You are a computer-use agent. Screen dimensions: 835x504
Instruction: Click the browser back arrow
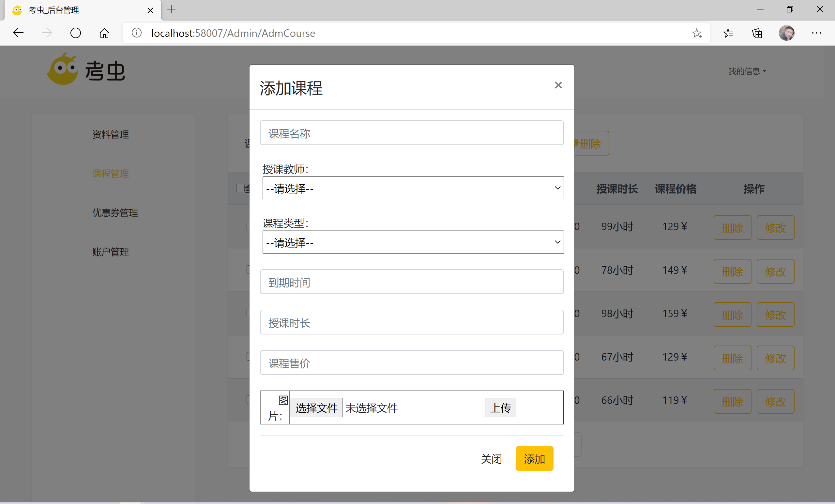tap(18, 33)
